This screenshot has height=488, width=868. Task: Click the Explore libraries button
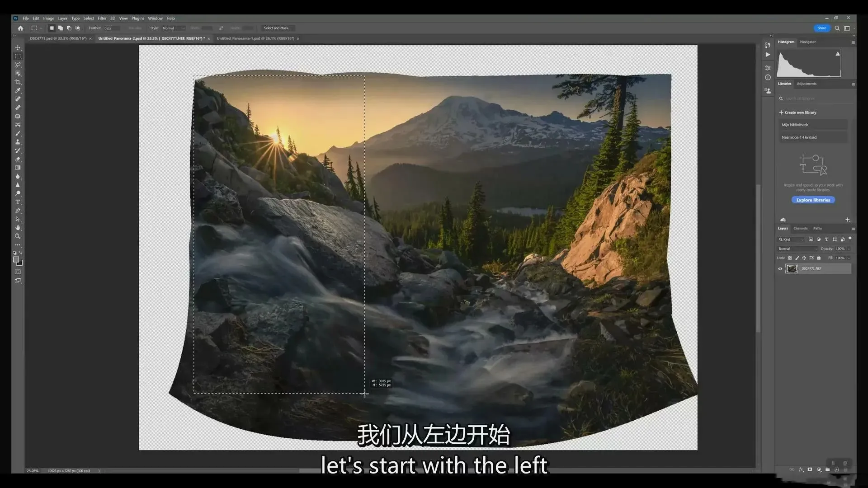(813, 200)
